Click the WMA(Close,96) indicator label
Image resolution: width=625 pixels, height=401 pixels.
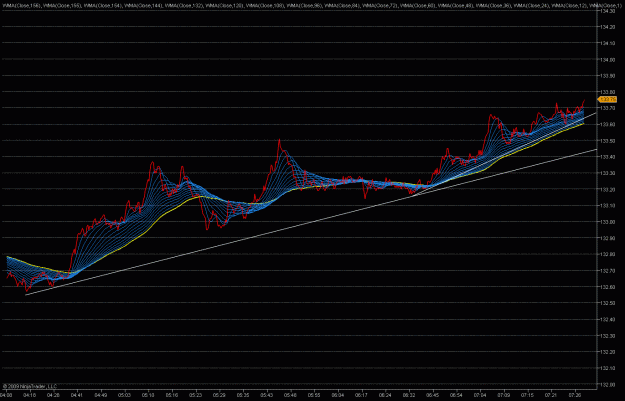[304, 6]
